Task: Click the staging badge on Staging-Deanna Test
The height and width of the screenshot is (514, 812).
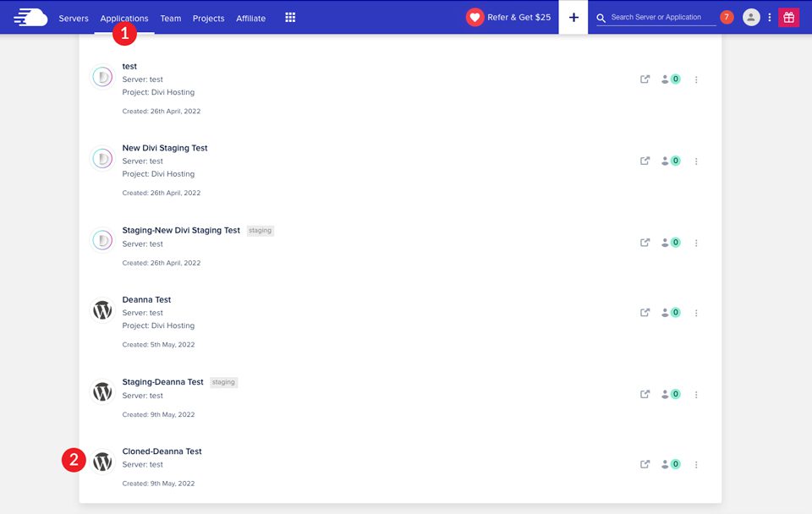Action: (x=223, y=381)
